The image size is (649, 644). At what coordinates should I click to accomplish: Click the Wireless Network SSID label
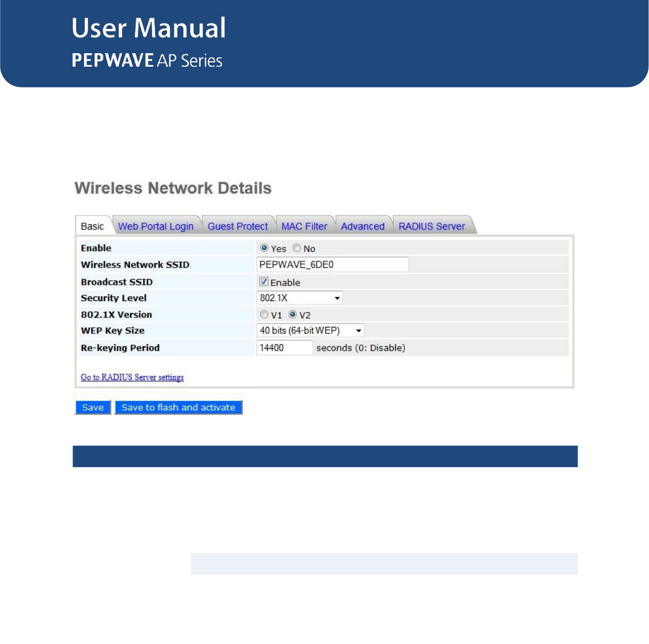point(135,264)
